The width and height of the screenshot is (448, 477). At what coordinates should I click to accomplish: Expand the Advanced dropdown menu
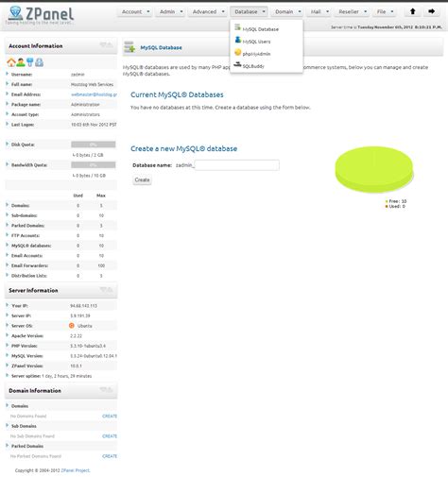[208, 11]
